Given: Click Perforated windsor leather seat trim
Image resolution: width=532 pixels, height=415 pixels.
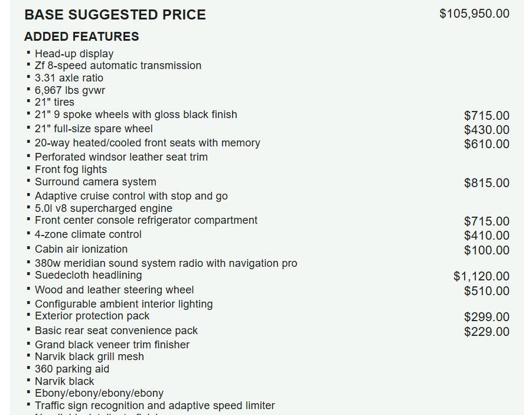Looking at the screenshot, I should click(121, 157).
